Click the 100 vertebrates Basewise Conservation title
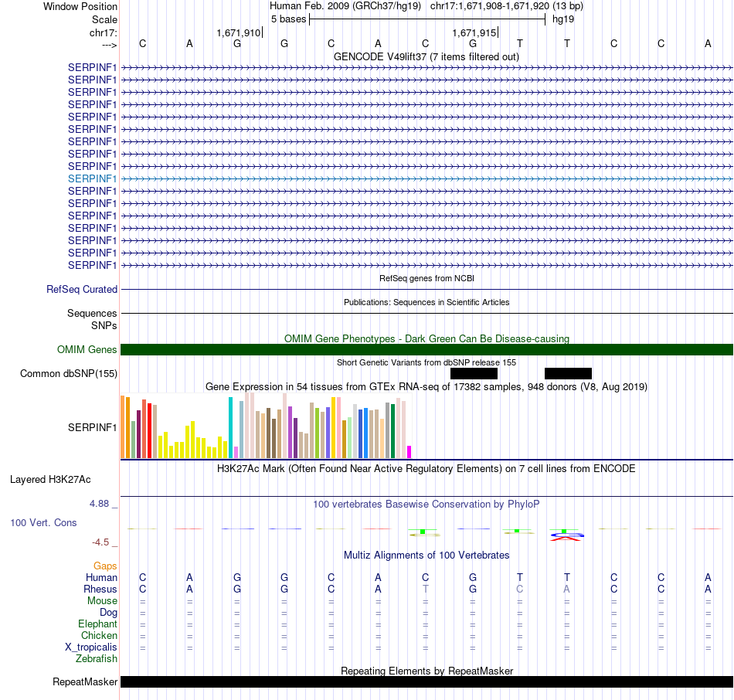The width and height of the screenshot is (734, 700). [x=426, y=505]
